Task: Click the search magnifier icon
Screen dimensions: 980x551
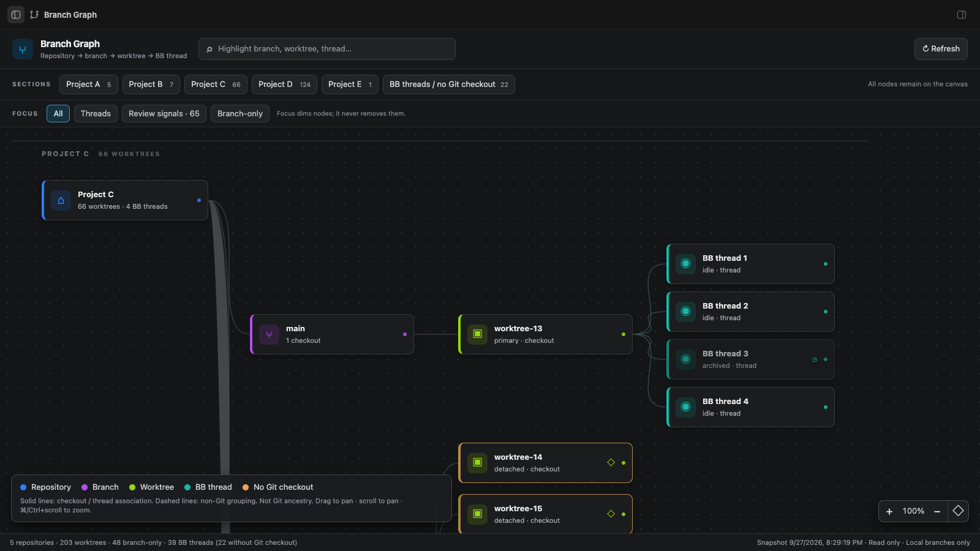Action: click(209, 49)
